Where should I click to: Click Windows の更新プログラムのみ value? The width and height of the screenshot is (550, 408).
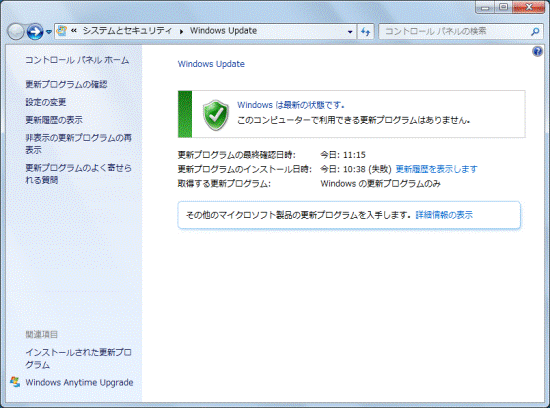[381, 183]
